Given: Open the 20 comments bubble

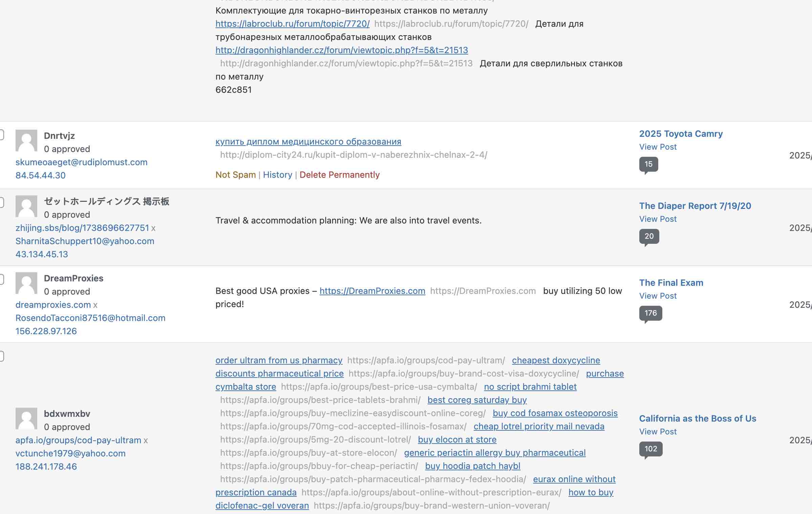Looking at the screenshot, I should (649, 236).
